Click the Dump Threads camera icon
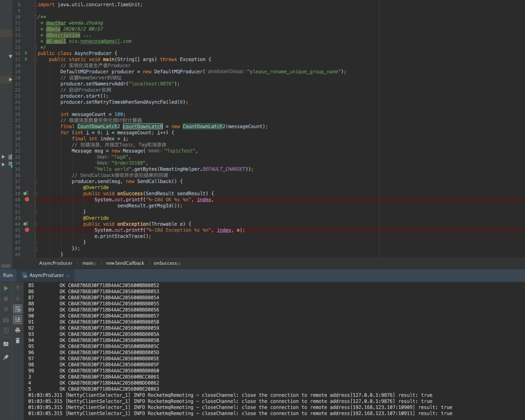Image resolution: width=525 pixels, height=420 pixels. click(6, 320)
